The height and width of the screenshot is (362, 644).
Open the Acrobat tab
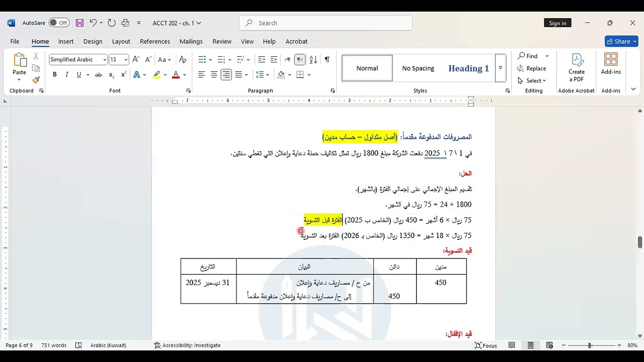(296, 41)
